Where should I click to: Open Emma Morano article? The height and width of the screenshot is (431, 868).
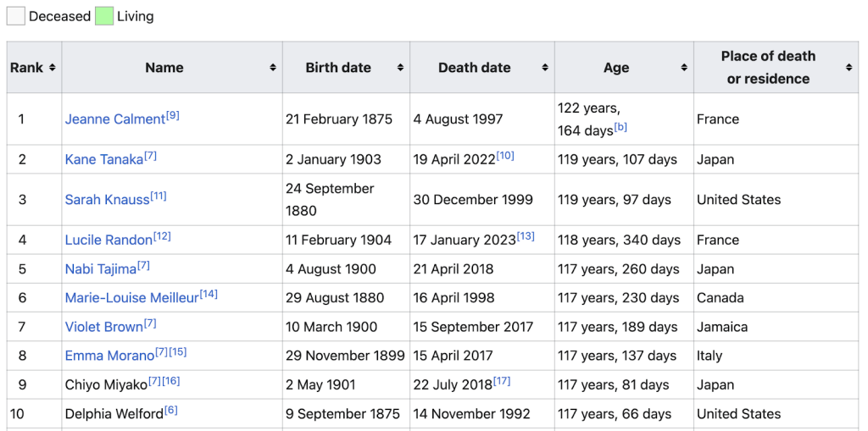tap(109, 356)
